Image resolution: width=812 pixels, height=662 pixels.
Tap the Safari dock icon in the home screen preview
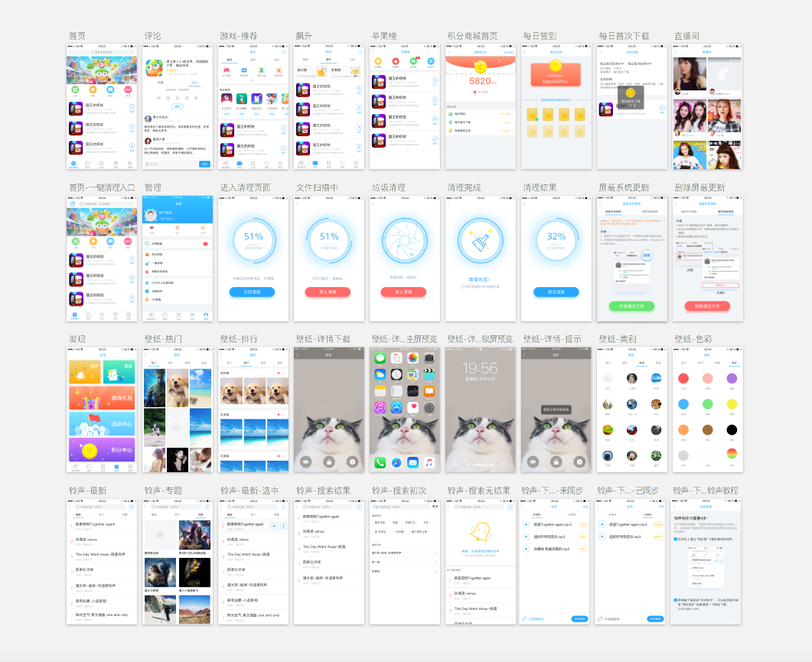click(396, 462)
